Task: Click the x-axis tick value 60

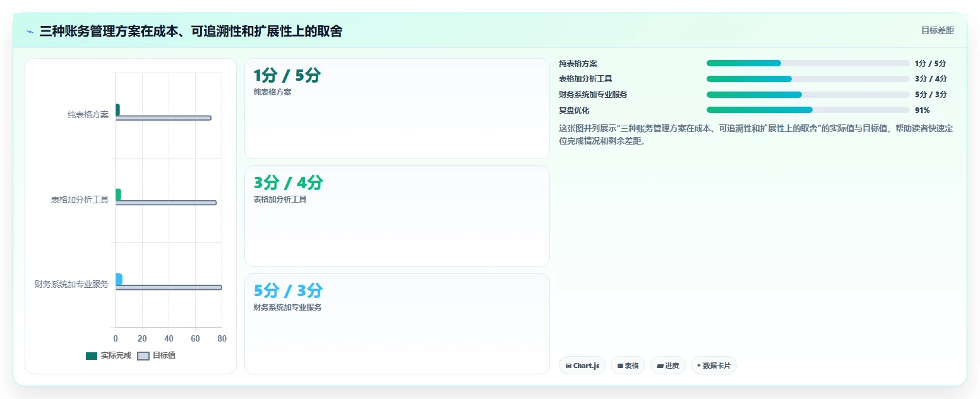Action: click(x=195, y=339)
